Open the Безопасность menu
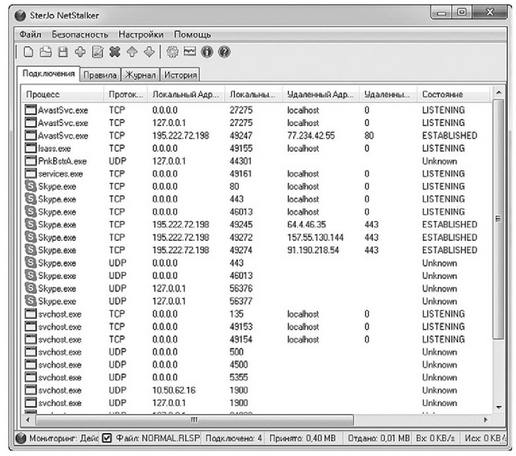516x456 pixels. coord(80,35)
